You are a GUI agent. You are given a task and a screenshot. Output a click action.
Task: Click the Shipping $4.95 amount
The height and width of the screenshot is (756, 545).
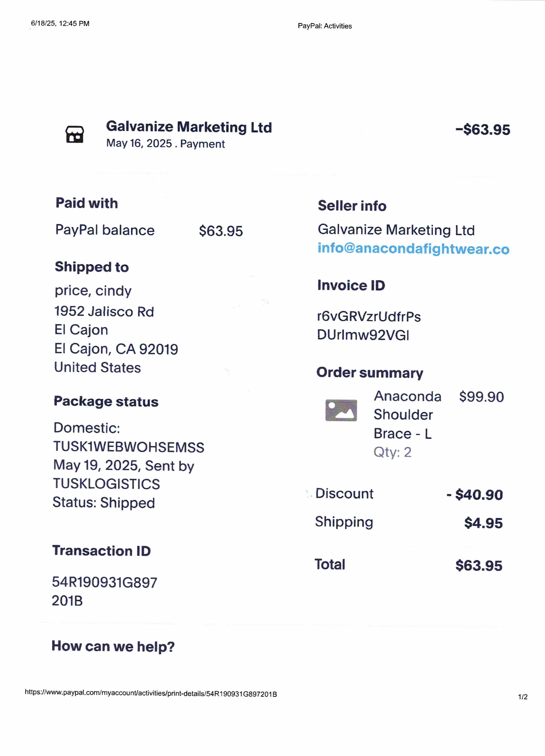tap(483, 523)
